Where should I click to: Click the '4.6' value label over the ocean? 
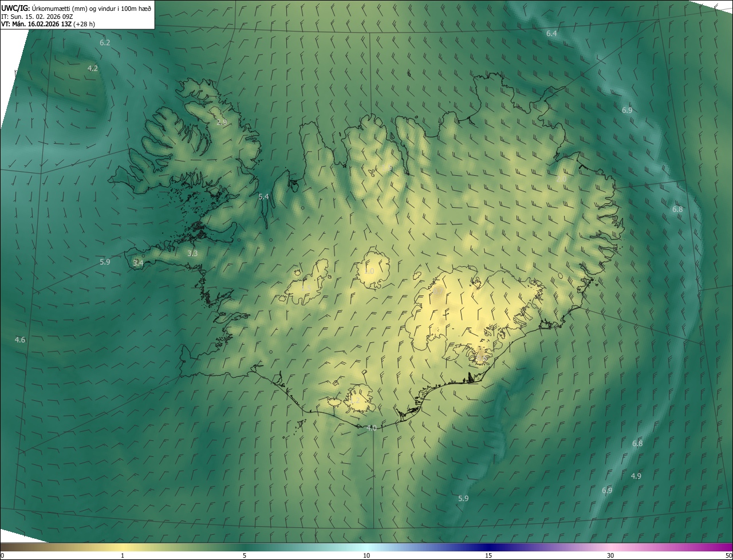pyautogui.click(x=20, y=340)
